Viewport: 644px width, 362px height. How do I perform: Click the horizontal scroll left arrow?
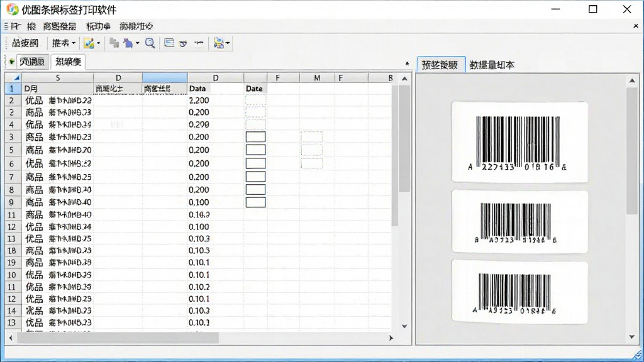(x=11, y=338)
